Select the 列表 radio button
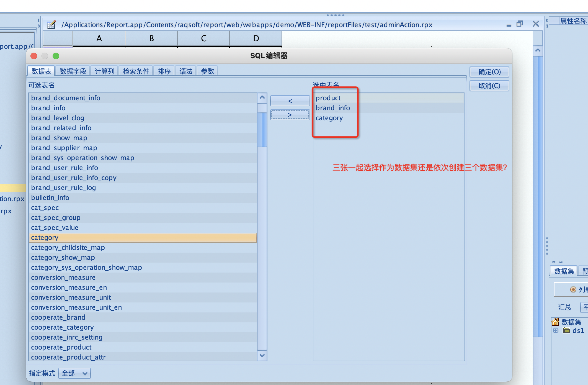This screenshot has height=385, width=588. click(573, 289)
